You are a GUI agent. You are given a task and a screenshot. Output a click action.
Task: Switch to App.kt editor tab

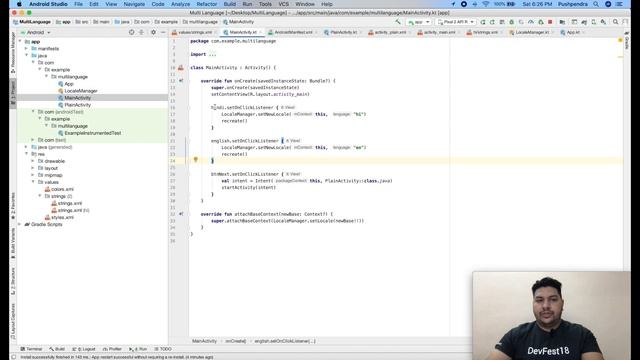click(x=572, y=32)
